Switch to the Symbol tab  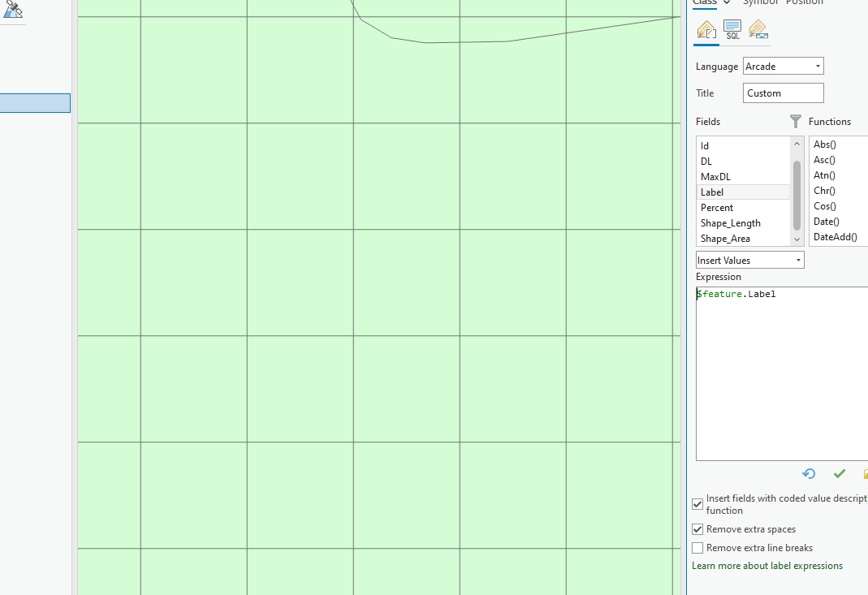tap(760, 2)
